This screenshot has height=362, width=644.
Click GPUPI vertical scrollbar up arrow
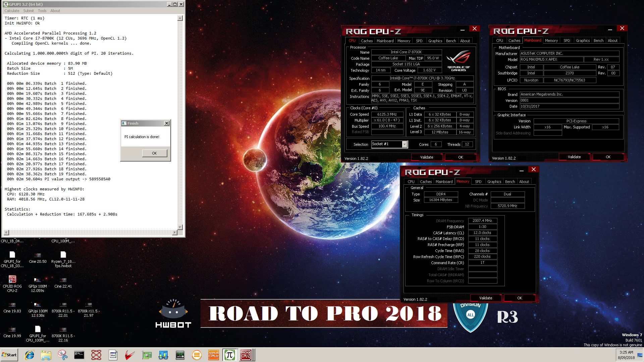tap(180, 18)
